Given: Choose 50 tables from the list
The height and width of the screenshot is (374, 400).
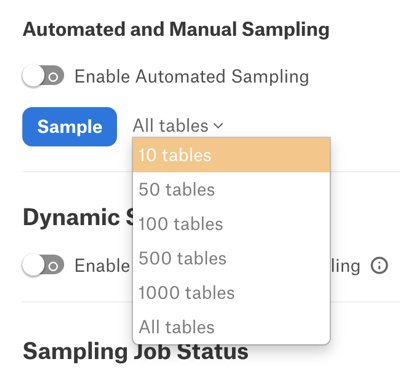Looking at the screenshot, I should [231, 189].
